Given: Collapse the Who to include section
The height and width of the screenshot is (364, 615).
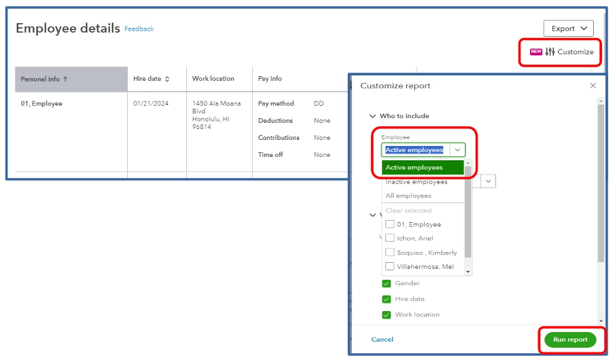Looking at the screenshot, I should (x=372, y=116).
